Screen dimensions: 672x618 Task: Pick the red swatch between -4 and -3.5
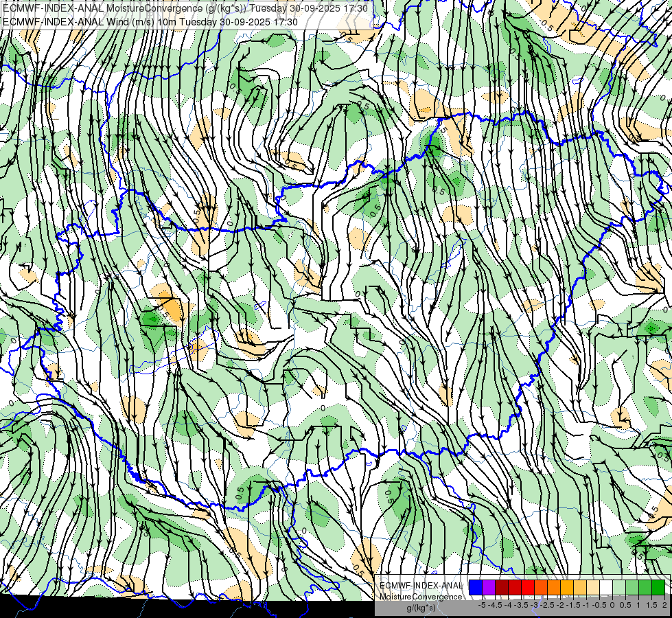[515, 587]
